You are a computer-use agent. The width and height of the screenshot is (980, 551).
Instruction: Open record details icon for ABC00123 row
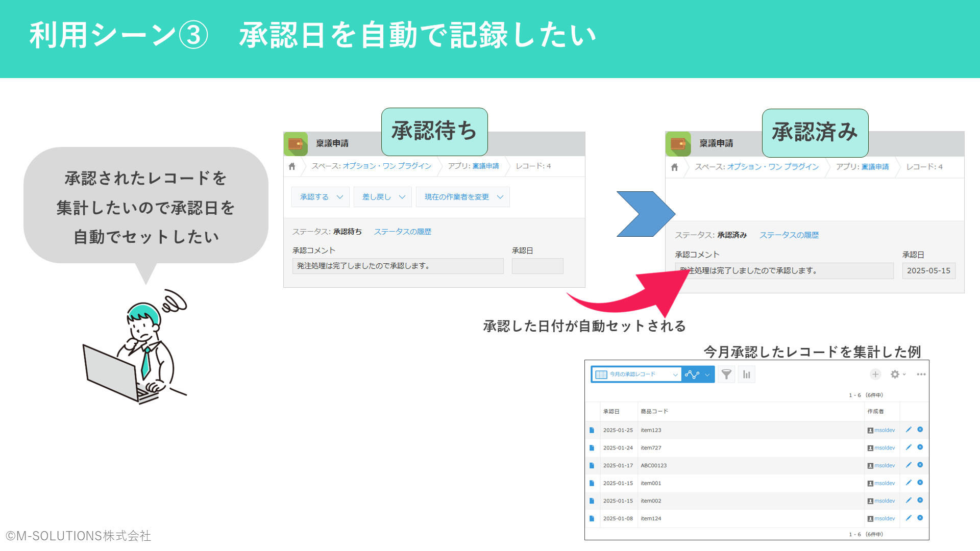[x=592, y=465]
